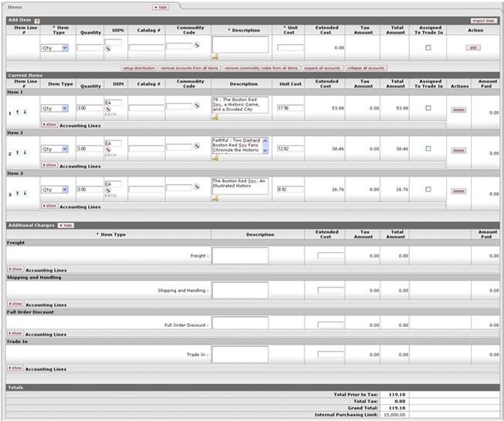Delete Item 1 line
The height and width of the screenshot is (421, 504).
458,109
